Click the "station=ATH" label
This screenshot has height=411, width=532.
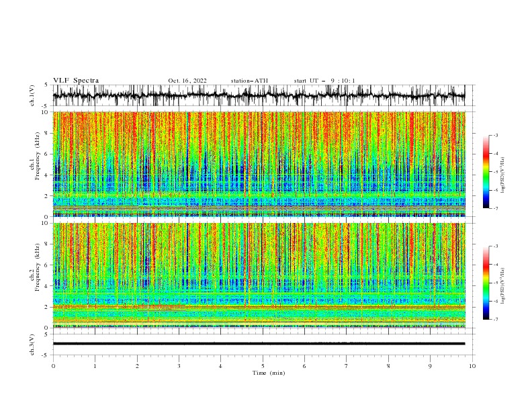click(x=249, y=81)
